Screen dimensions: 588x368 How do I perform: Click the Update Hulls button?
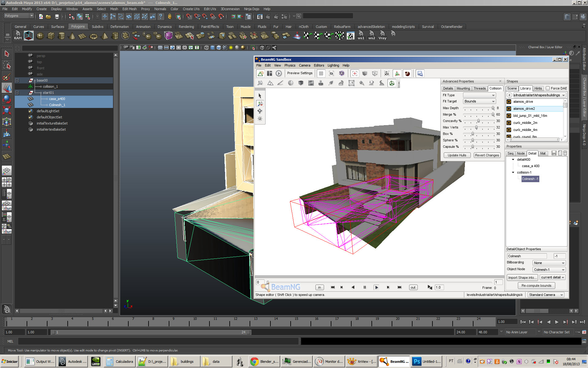click(457, 155)
